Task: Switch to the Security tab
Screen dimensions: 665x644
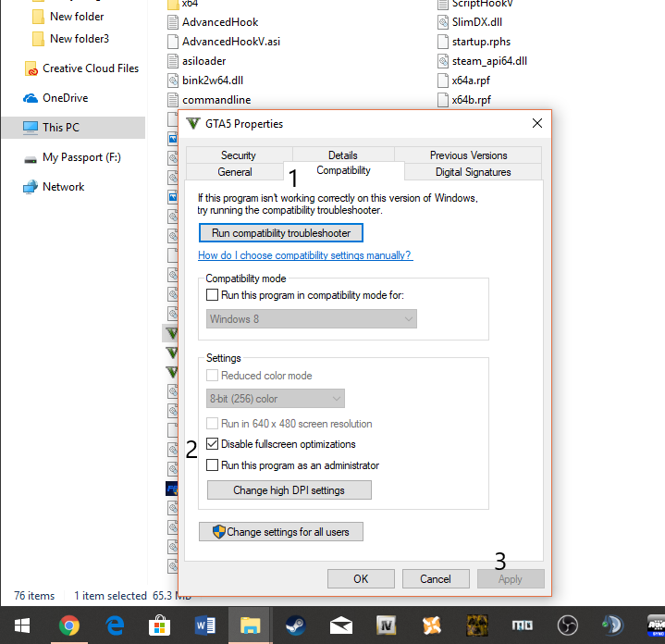Action: point(239,155)
